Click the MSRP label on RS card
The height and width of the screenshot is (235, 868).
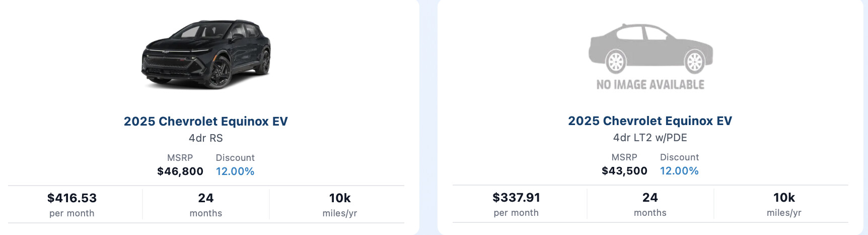click(x=180, y=158)
